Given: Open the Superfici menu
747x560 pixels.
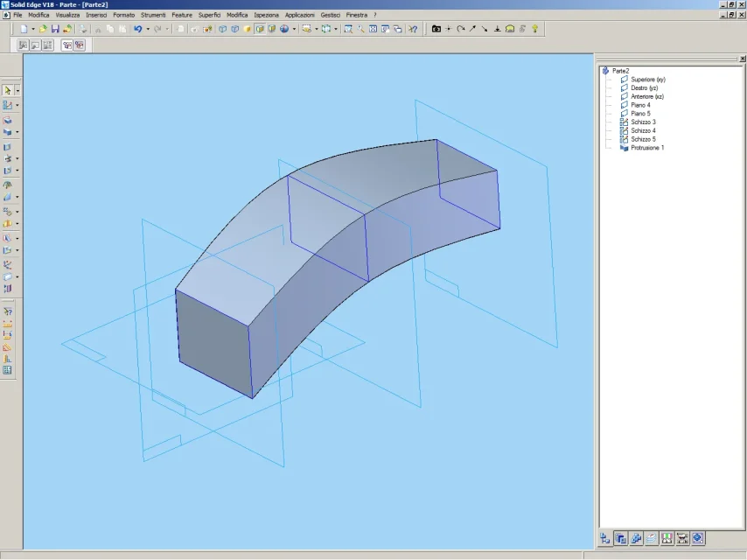Looking at the screenshot, I should click(x=210, y=15).
